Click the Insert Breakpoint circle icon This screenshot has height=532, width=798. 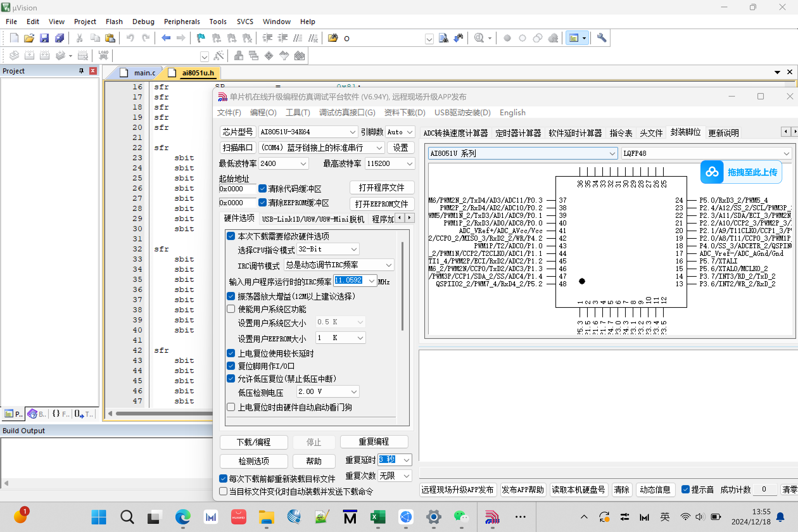507,38
